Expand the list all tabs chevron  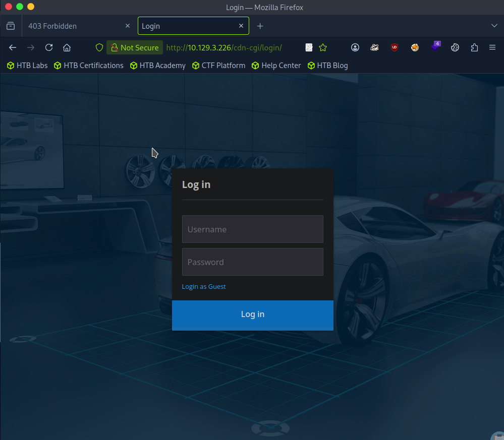click(494, 26)
